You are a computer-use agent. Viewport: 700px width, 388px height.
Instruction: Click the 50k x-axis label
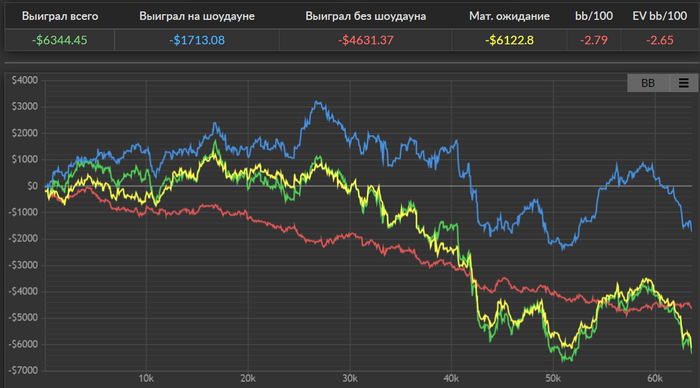pyautogui.click(x=553, y=379)
